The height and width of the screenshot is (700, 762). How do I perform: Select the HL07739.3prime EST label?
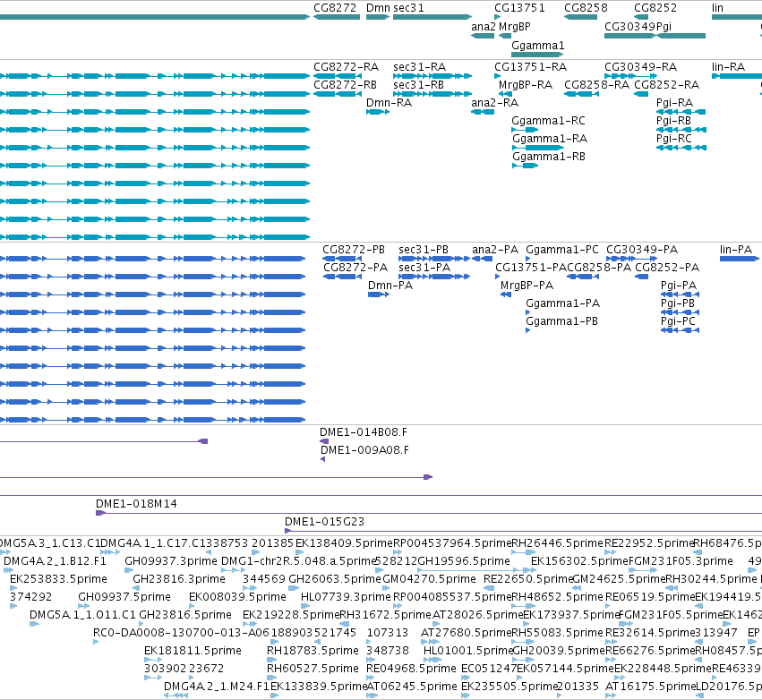[x=346, y=596]
